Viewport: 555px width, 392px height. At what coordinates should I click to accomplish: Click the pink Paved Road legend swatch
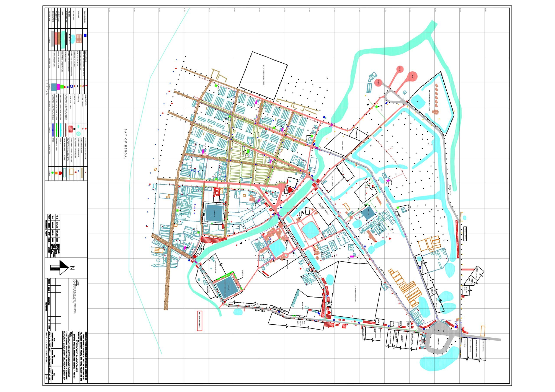point(56,39)
